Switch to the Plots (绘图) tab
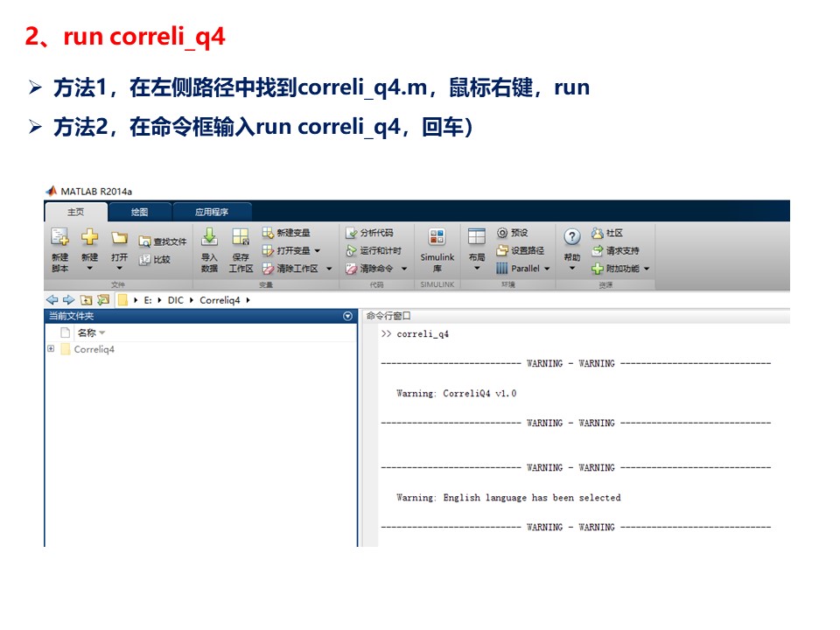840x630 pixels. (x=139, y=212)
